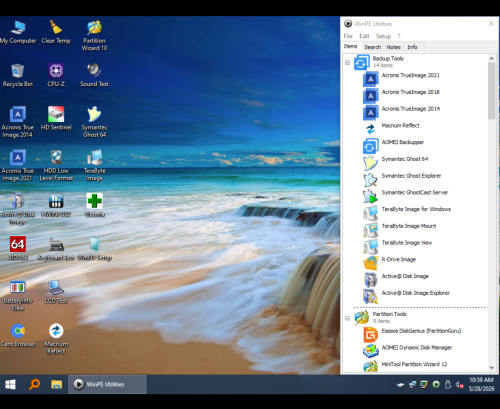Open the Sound Test desktop icon
This screenshot has height=409, width=500.
[94, 75]
